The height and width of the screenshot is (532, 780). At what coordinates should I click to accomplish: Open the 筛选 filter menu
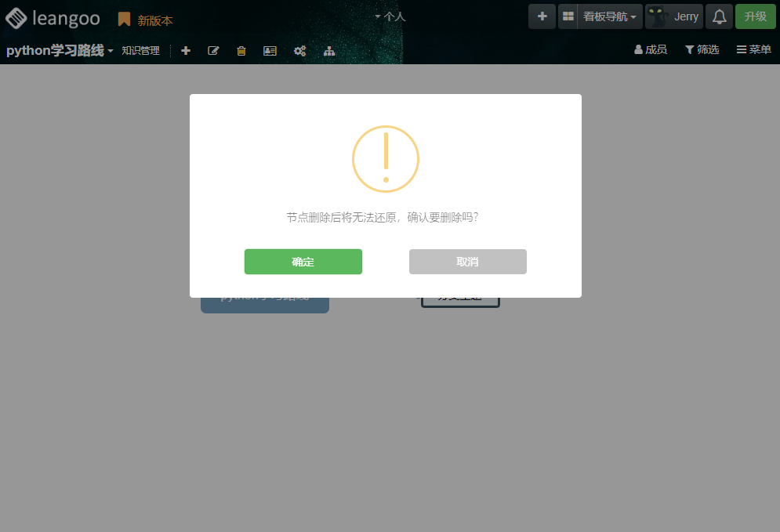[x=702, y=50]
